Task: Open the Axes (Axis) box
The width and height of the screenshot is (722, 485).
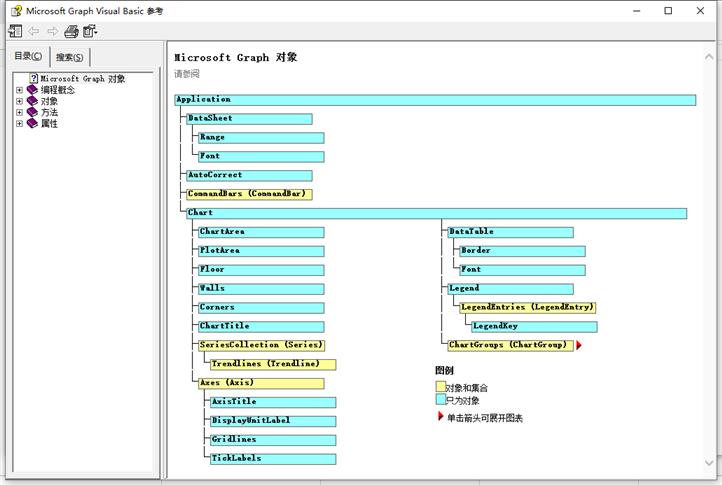Action: point(261,383)
